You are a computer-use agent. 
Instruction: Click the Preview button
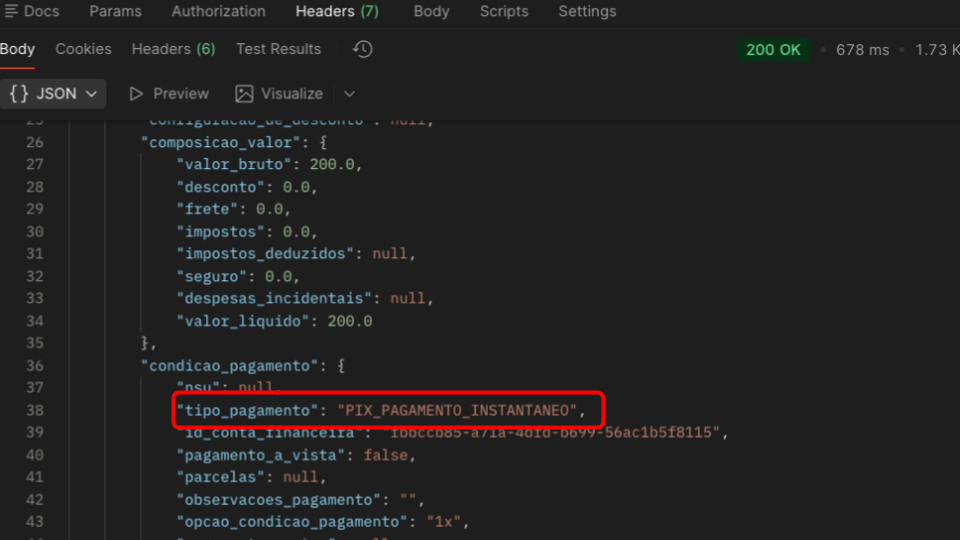pos(169,94)
